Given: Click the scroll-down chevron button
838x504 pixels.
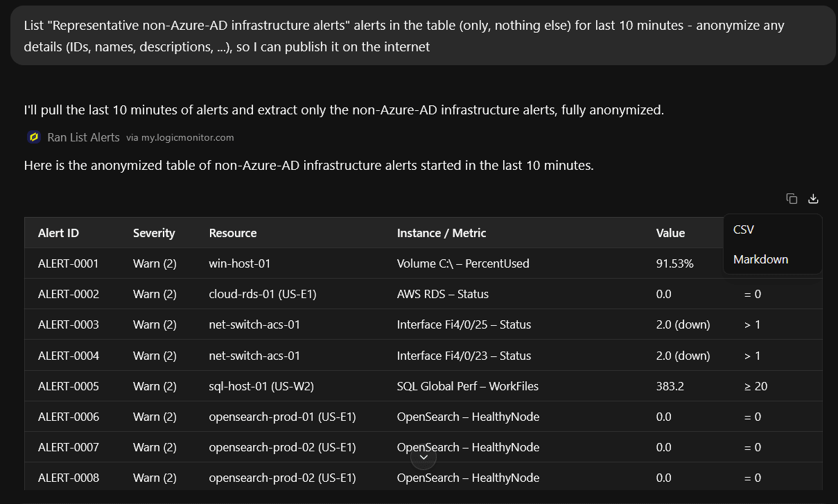Looking at the screenshot, I should click(x=424, y=458).
